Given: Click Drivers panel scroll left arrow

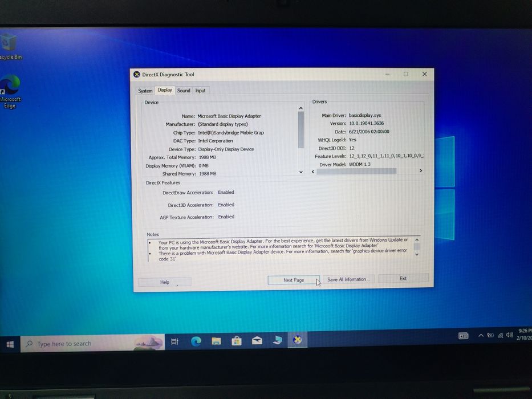Looking at the screenshot, I should [x=313, y=172].
